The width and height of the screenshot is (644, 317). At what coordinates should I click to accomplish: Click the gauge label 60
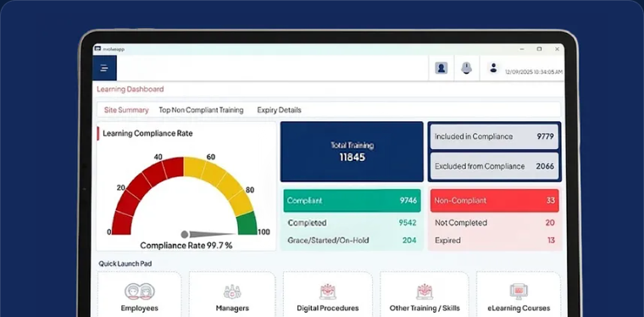coord(211,157)
